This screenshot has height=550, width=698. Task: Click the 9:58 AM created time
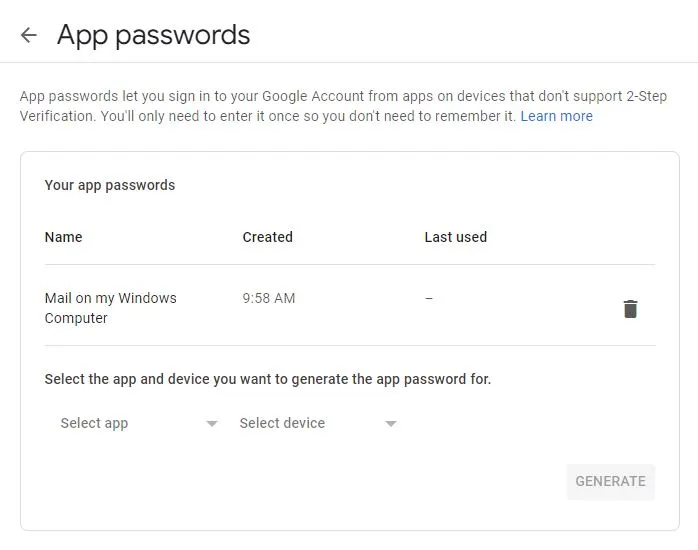tap(268, 298)
